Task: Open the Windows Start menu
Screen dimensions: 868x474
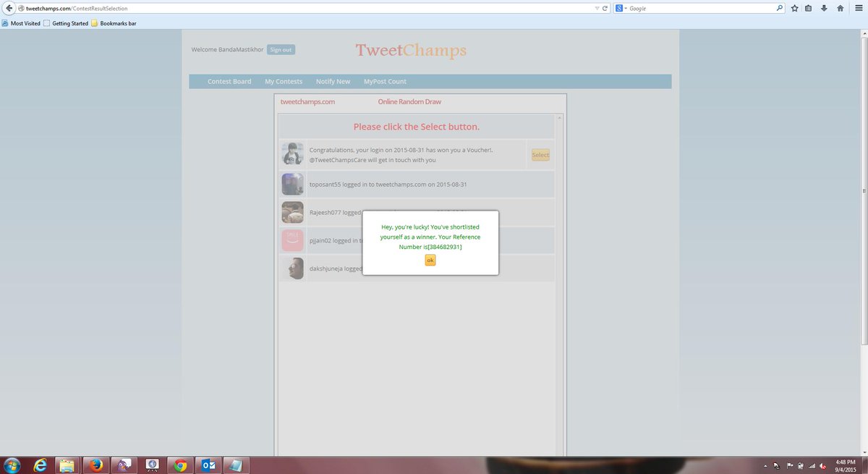Action: tap(12, 465)
